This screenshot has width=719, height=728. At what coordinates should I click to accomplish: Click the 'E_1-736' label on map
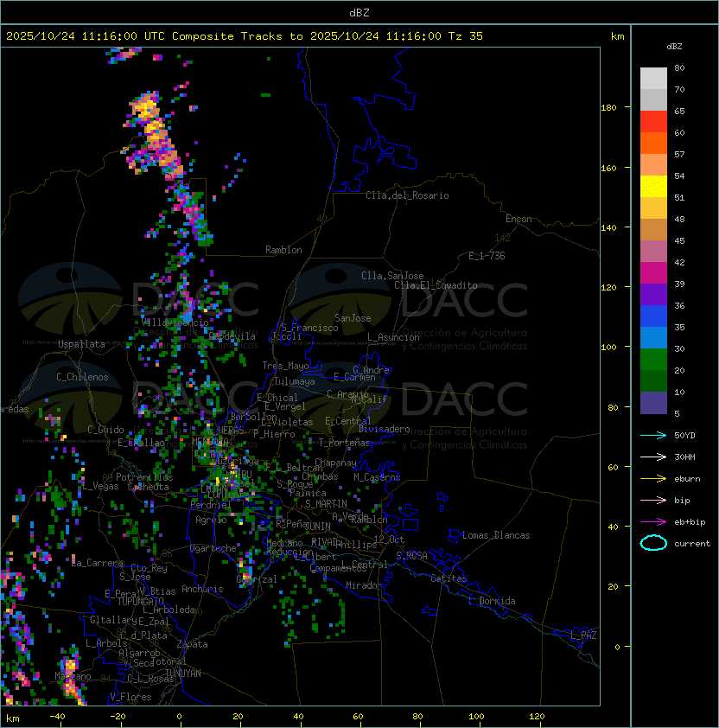[x=487, y=256]
